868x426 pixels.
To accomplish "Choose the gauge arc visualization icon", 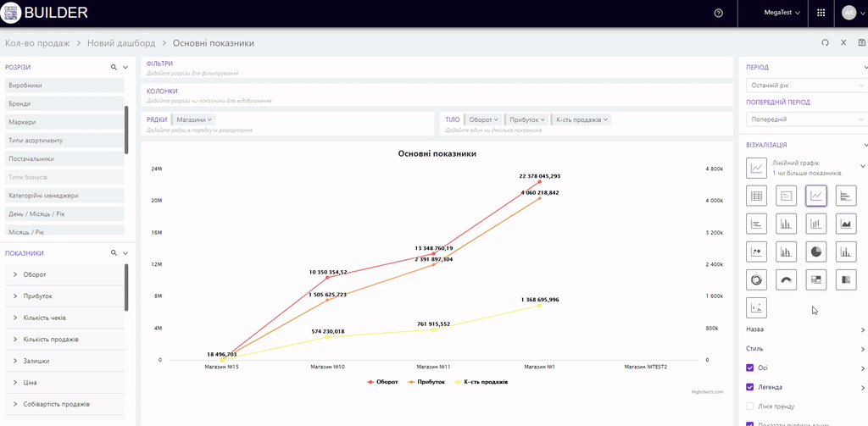I will click(787, 279).
